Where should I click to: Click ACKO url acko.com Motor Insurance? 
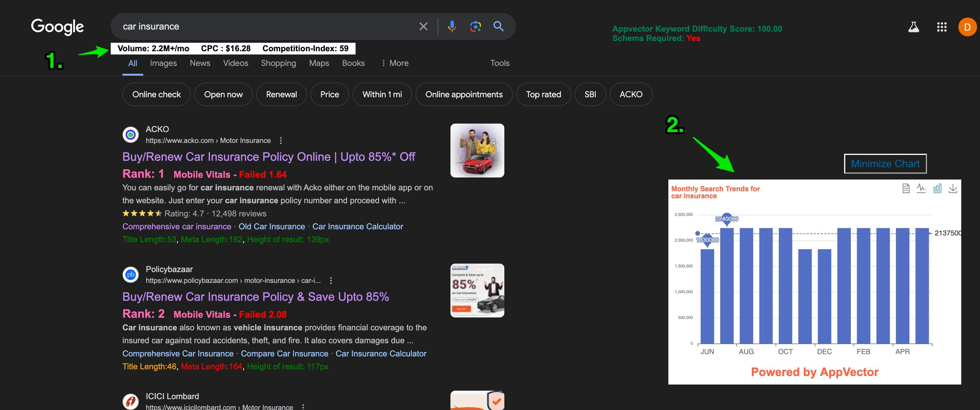click(208, 141)
